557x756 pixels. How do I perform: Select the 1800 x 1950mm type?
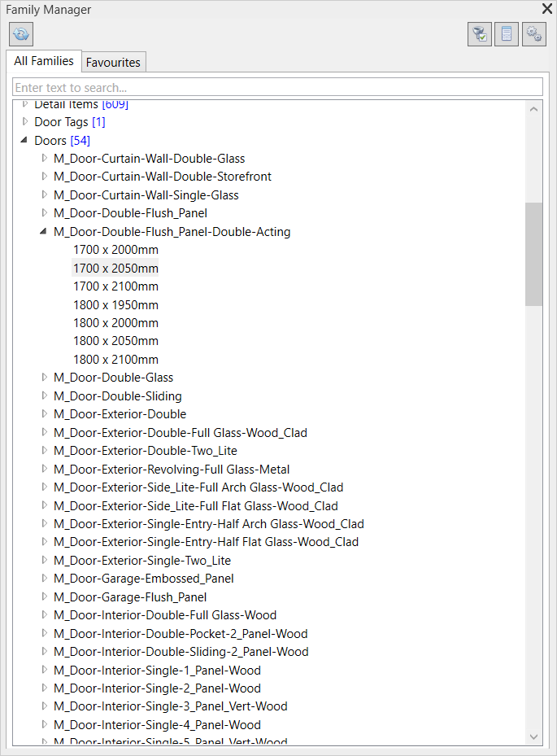[x=115, y=304]
